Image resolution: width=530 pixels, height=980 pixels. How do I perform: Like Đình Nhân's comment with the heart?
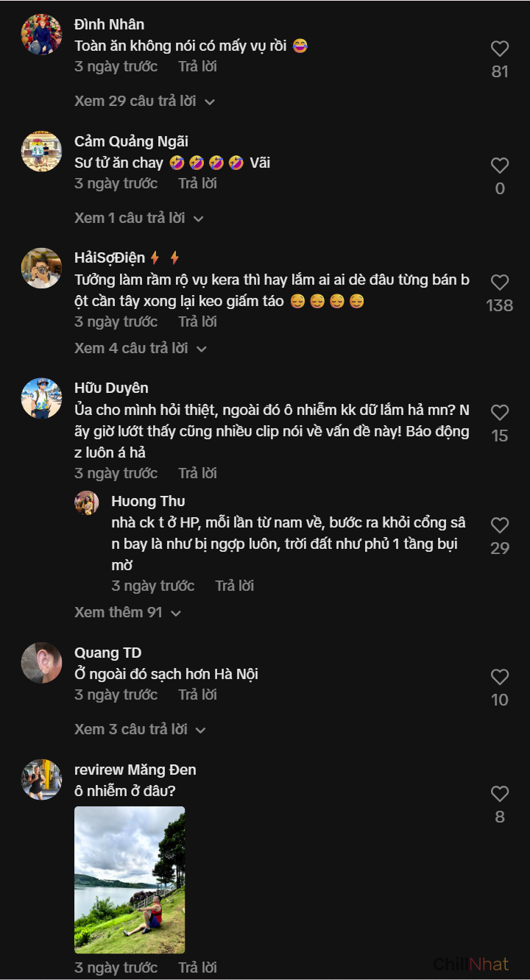click(x=500, y=49)
